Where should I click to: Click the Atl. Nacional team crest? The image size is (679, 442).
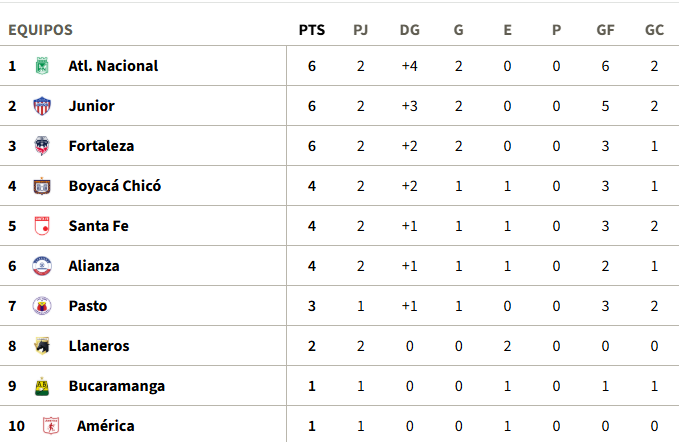[x=42, y=66]
